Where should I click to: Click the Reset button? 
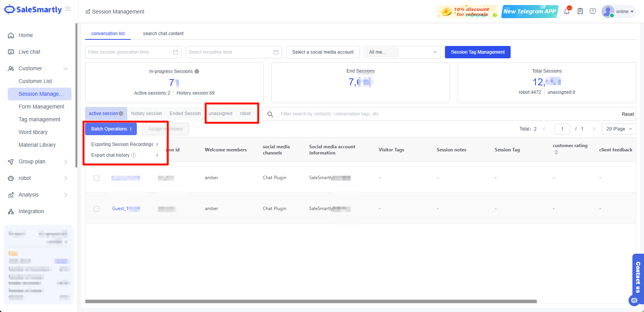tap(627, 114)
